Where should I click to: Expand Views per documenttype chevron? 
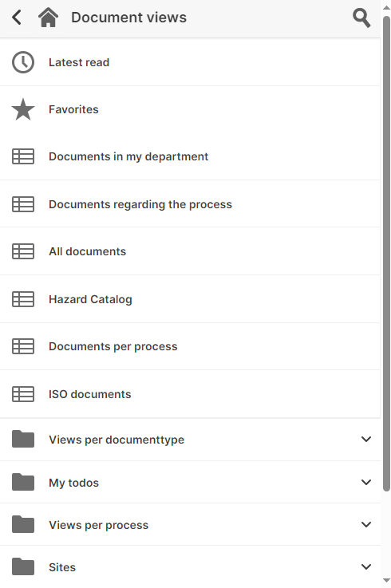pos(365,439)
